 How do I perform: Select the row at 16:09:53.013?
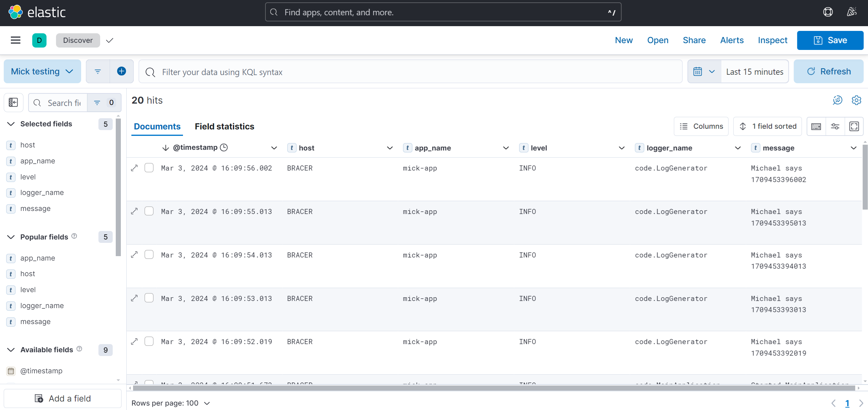pyautogui.click(x=149, y=298)
